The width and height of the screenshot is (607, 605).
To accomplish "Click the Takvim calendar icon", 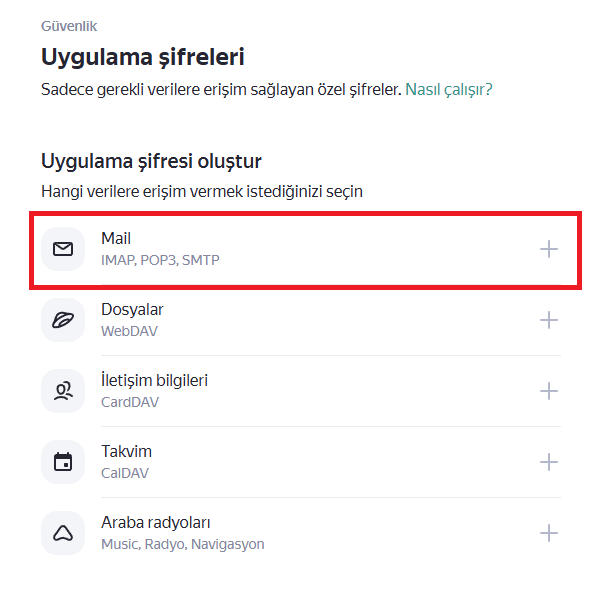I will [63, 462].
